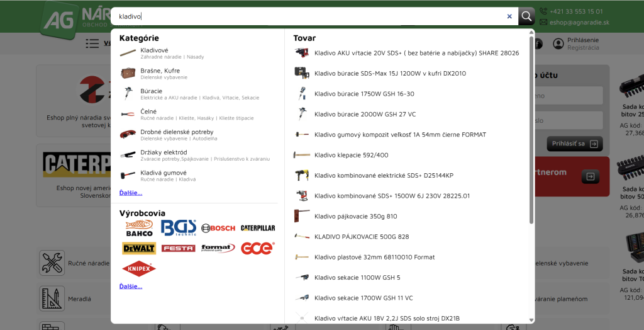Click the arrow button in red partner banner
644x330 pixels.
click(x=590, y=176)
